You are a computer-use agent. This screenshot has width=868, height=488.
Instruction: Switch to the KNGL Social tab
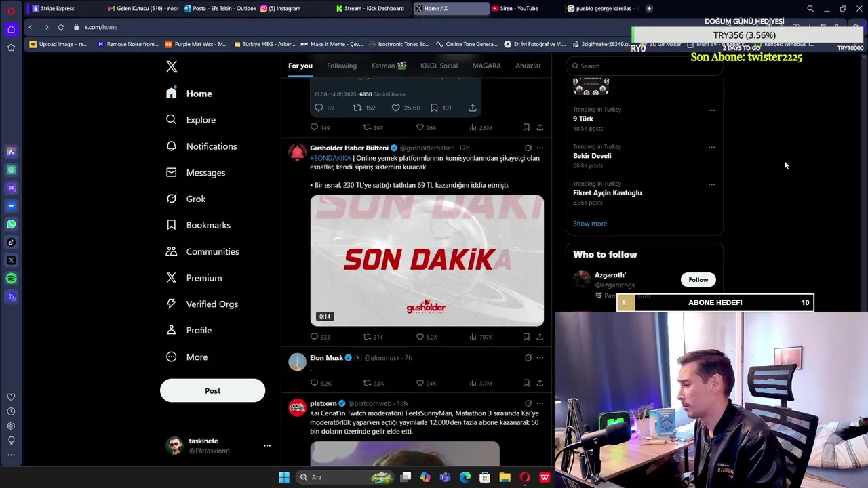click(x=439, y=66)
